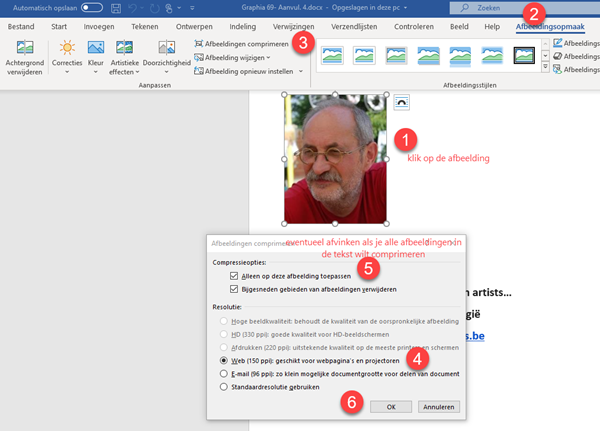Open the Ontwerpen tab
Image resolution: width=600 pixels, height=431 pixels.
(x=194, y=26)
